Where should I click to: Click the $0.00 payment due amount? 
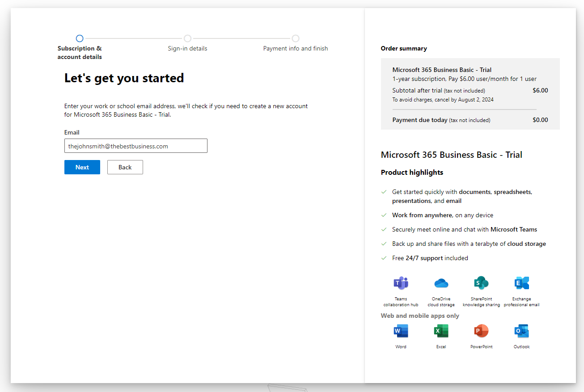click(x=540, y=120)
